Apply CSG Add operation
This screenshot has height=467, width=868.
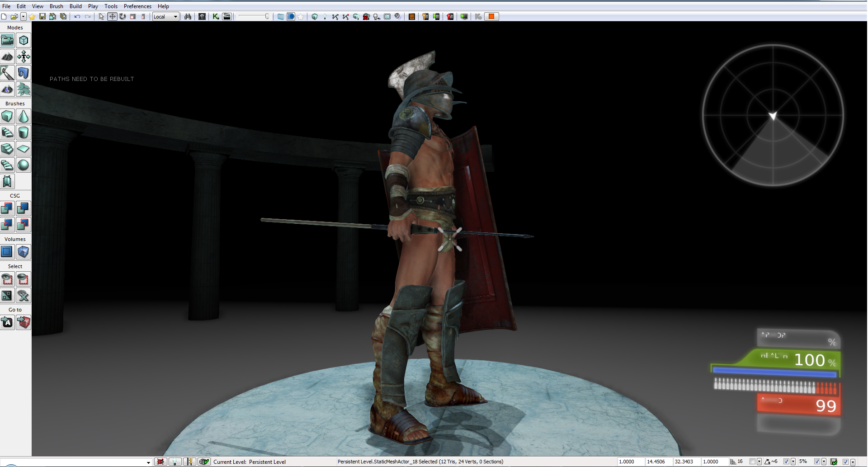tap(7, 209)
